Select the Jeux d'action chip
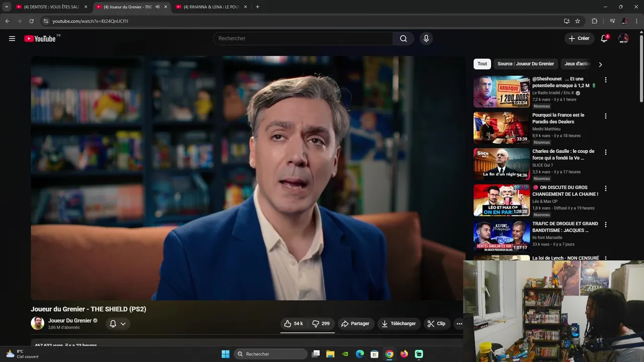The width and height of the screenshot is (644, 362). pos(577,64)
